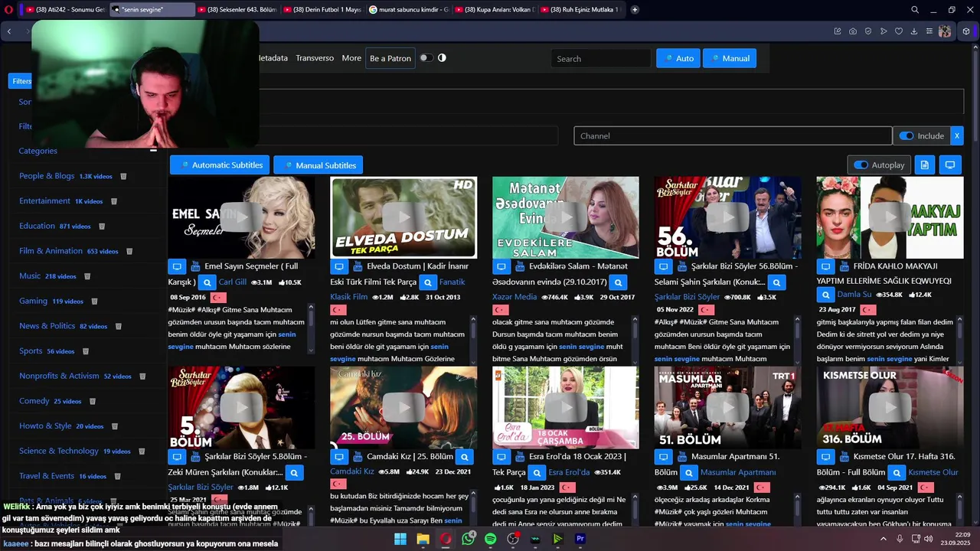Screen dimensions: 980x551
Task: Search icon next to Damla Su channel
Action: pos(825,295)
